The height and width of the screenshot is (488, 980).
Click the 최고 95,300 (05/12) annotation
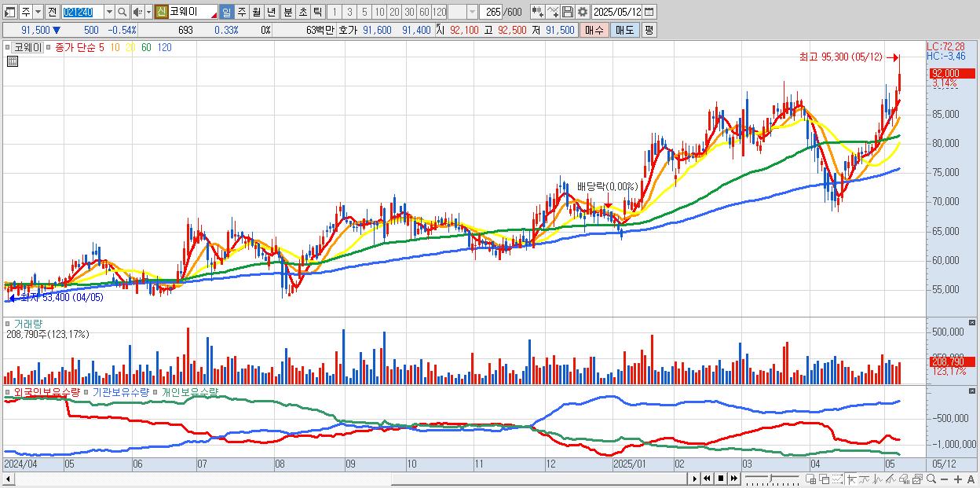(841, 57)
